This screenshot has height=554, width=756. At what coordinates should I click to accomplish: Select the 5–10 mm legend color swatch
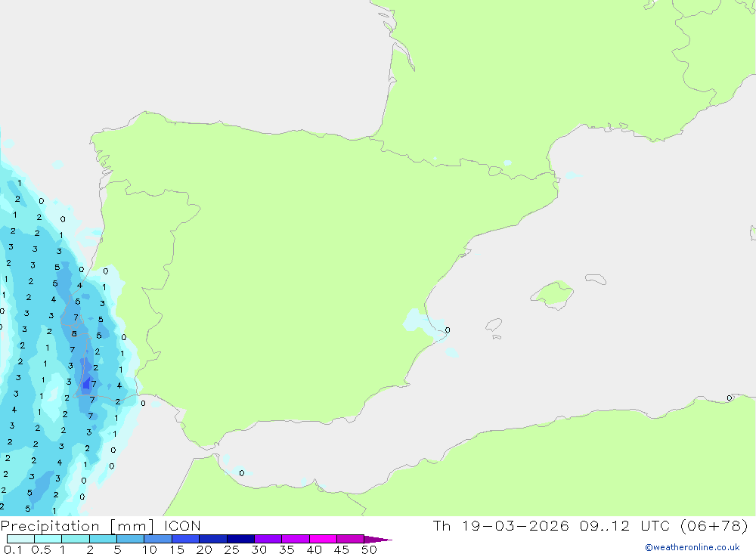[131, 539]
